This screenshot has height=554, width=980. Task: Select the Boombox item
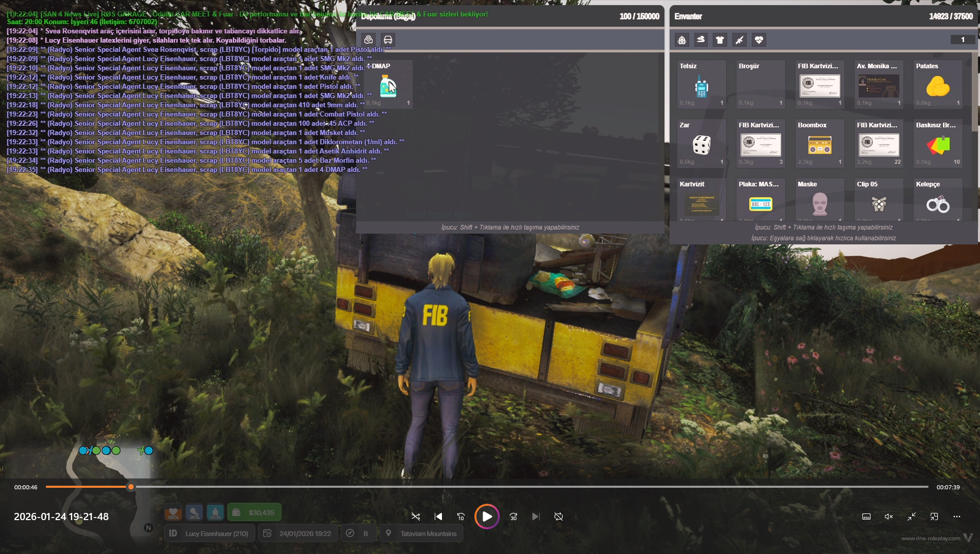pos(820,143)
